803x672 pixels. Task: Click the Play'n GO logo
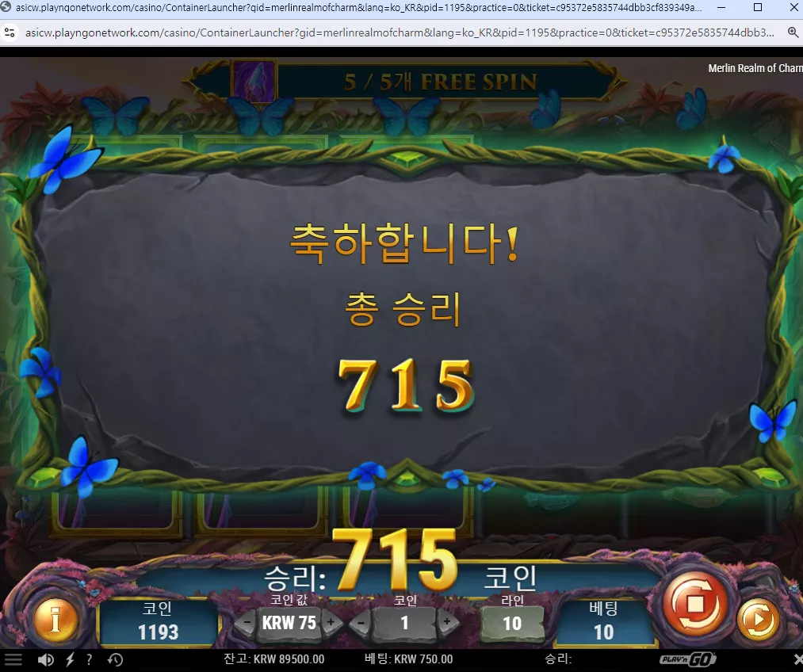pyautogui.click(x=688, y=659)
